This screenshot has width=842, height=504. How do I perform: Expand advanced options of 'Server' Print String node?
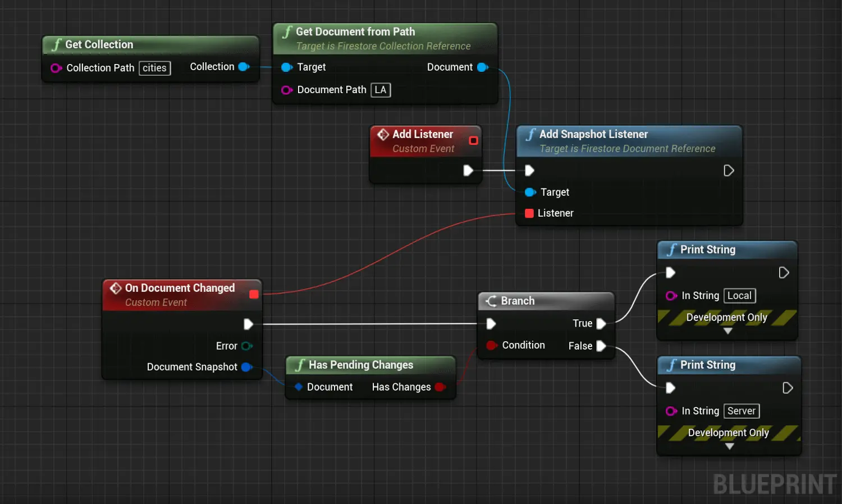[x=729, y=447]
